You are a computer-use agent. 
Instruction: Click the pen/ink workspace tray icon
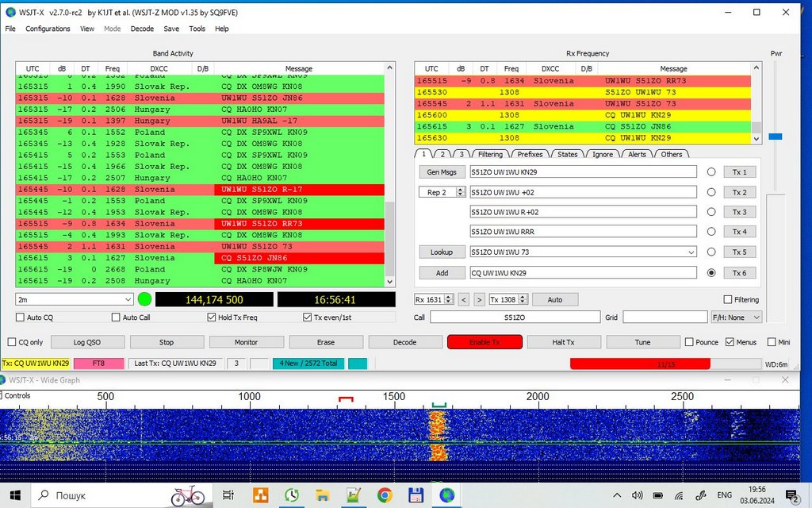click(x=700, y=495)
